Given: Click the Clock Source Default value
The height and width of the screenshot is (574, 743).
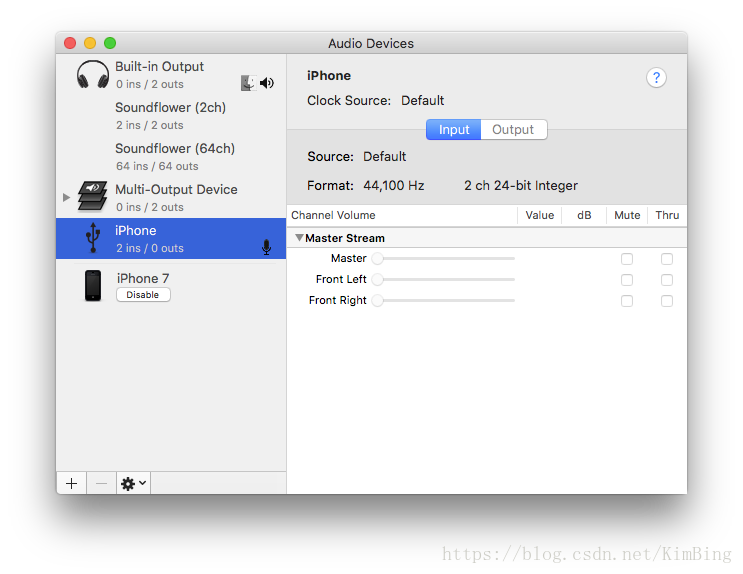Looking at the screenshot, I should click(x=423, y=100).
